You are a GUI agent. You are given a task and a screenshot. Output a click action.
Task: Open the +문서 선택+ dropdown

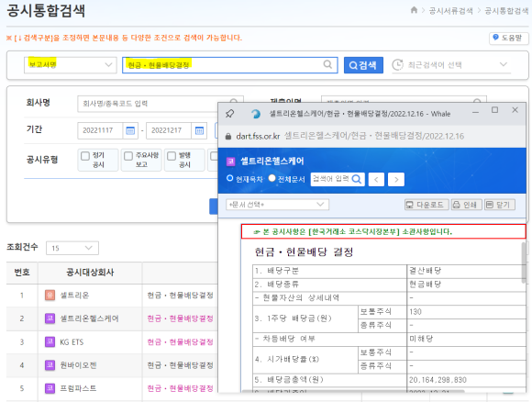[277, 205]
